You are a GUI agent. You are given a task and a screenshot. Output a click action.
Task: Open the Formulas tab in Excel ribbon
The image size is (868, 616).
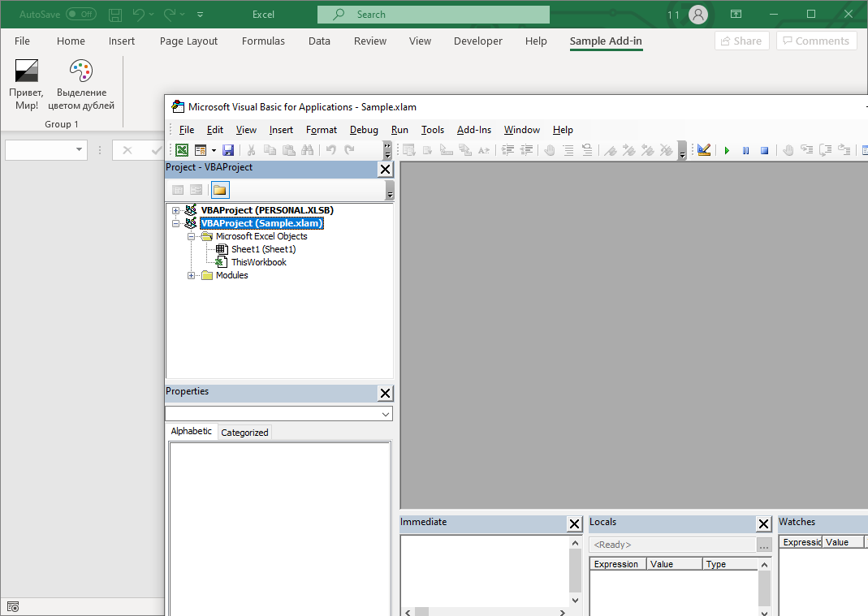(263, 41)
